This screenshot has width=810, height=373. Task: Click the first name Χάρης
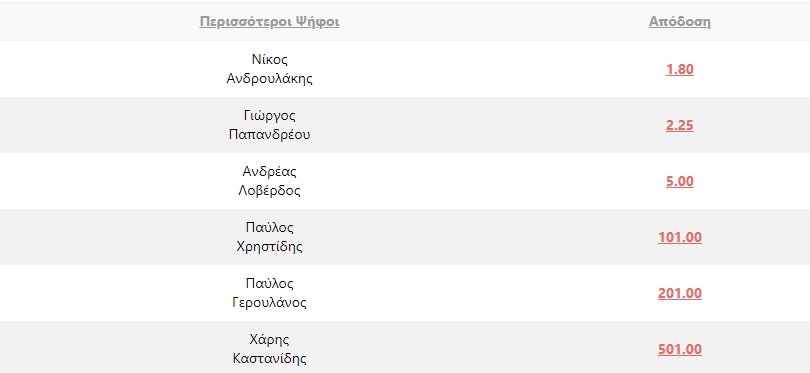(x=269, y=340)
